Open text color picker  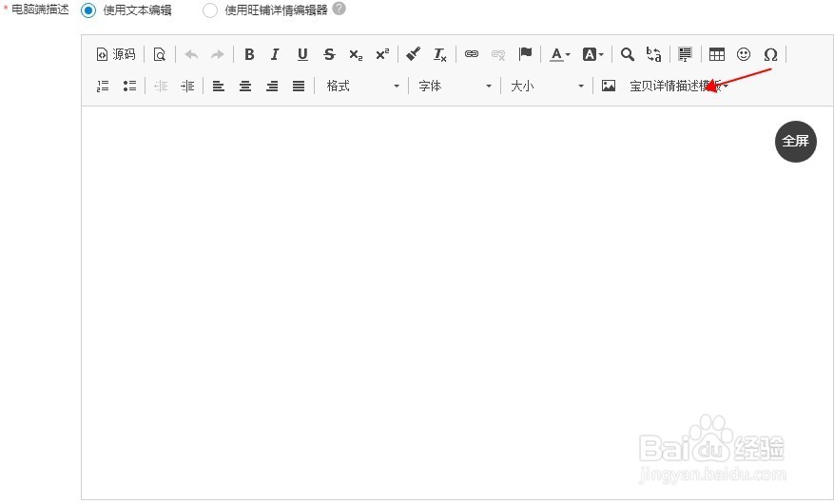pos(559,54)
